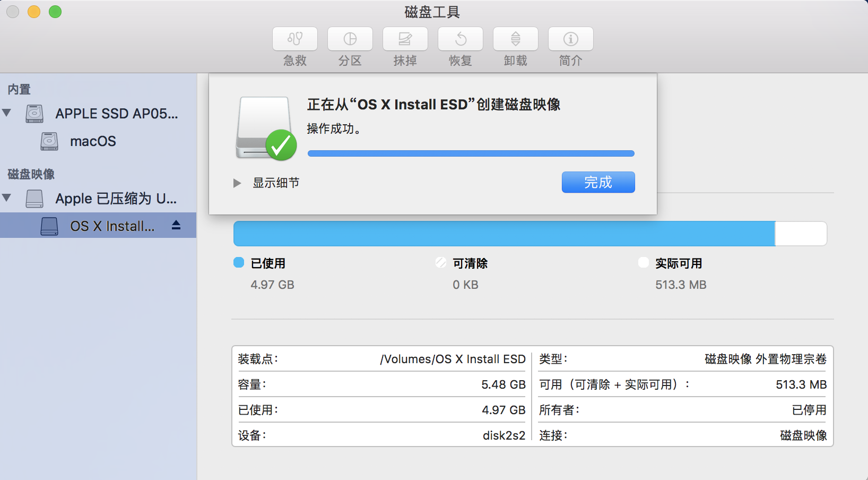Select the macOS volume in the sidebar

[92, 141]
